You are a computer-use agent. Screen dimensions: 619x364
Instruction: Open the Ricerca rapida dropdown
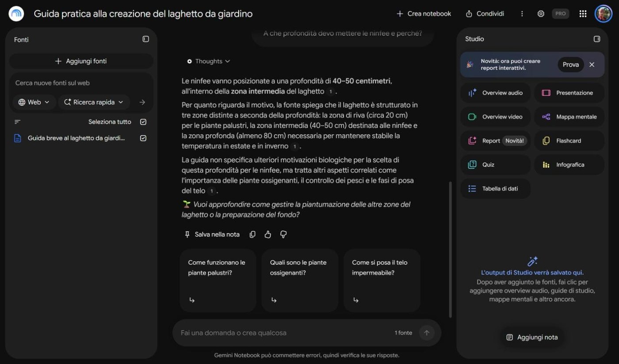click(94, 102)
